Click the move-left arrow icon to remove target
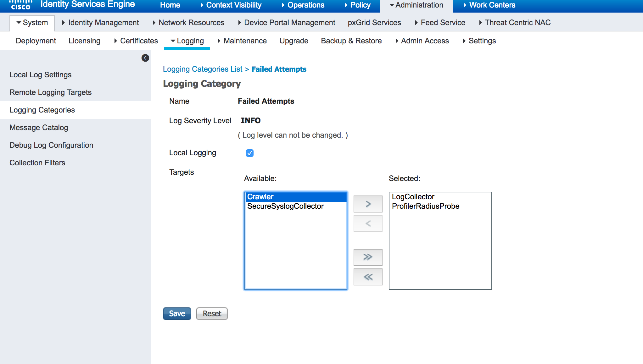 367,223
